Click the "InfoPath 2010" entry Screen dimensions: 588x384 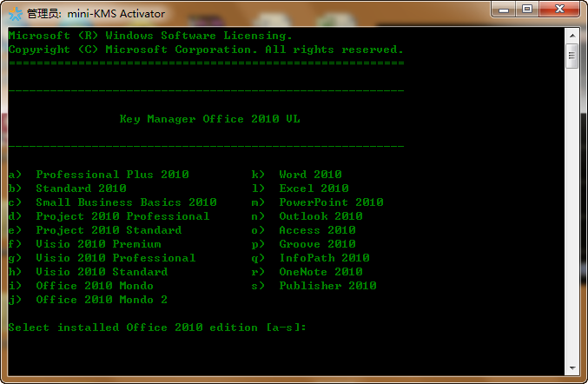point(324,258)
